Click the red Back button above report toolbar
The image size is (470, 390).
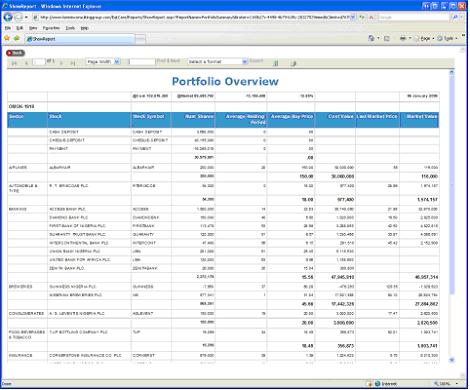(x=15, y=53)
